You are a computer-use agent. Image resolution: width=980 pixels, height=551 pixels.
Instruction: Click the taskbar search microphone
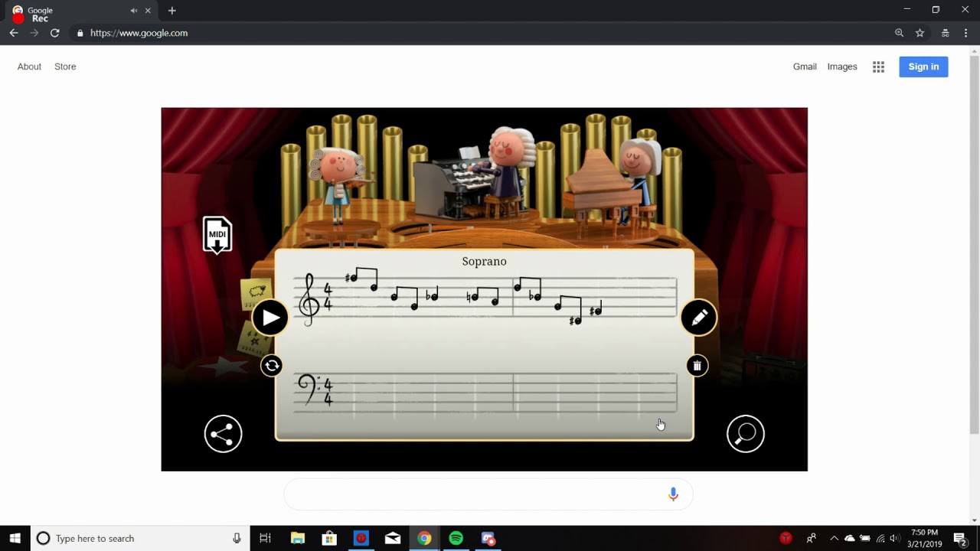point(237,538)
